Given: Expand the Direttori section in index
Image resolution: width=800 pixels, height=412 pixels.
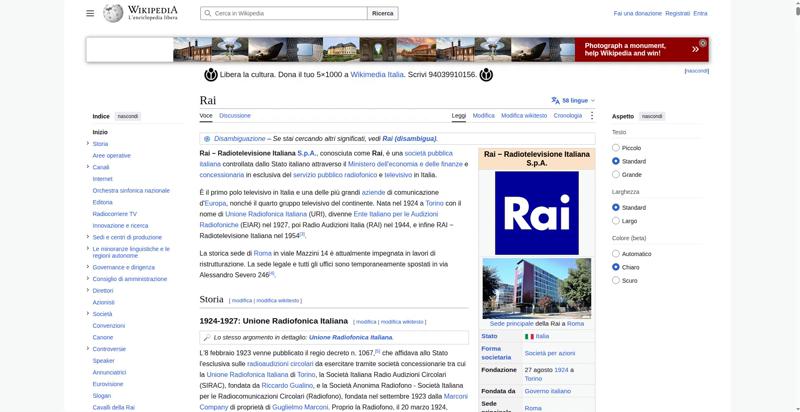Looking at the screenshot, I should tap(88, 290).
